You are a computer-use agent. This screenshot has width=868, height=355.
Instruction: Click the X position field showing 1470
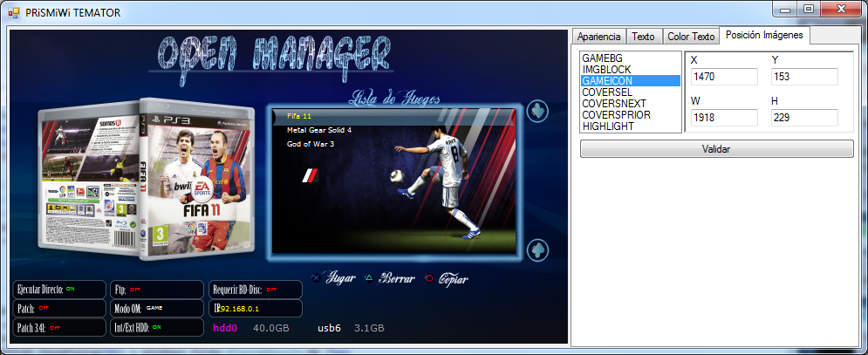pos(724,77)
